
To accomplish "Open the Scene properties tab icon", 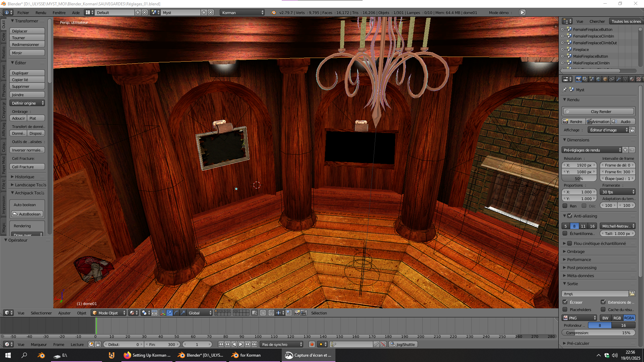I will [x=592, y=79].
